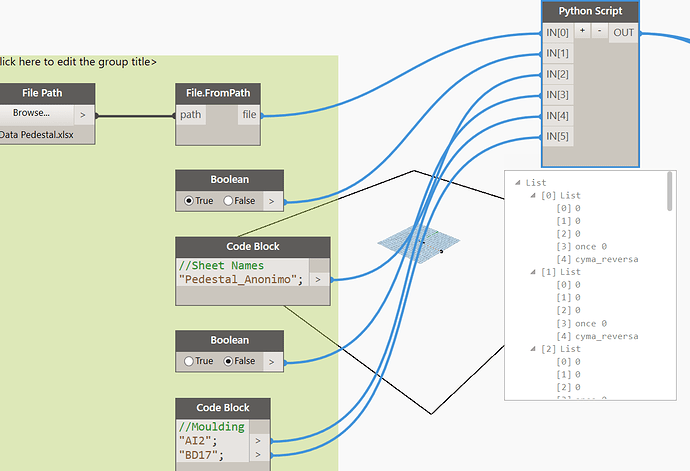Select the File.FromPath node title
Image resolution: width=690 pixels, height=471 pixels.
(218, 93)
